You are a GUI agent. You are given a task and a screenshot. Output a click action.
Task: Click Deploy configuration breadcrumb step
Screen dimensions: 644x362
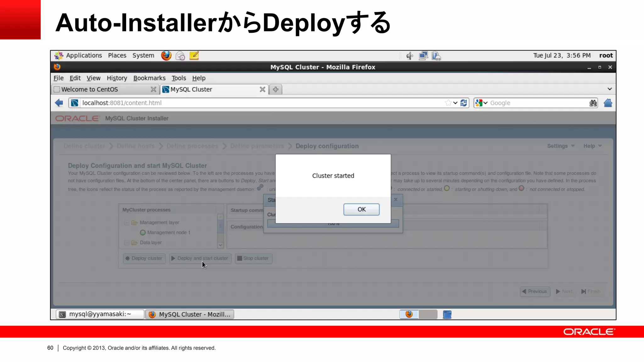click(327, 146)
